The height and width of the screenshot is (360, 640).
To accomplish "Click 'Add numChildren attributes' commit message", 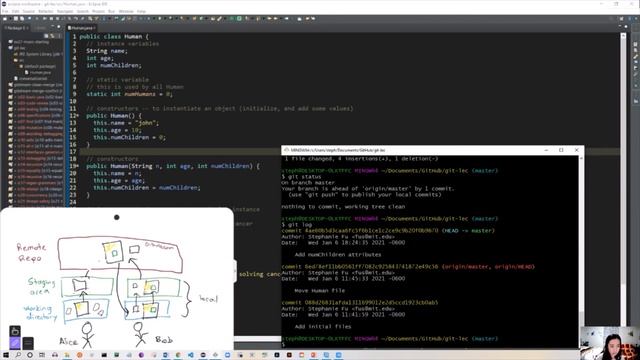I will pyautogui.click(x=338, y=255).
